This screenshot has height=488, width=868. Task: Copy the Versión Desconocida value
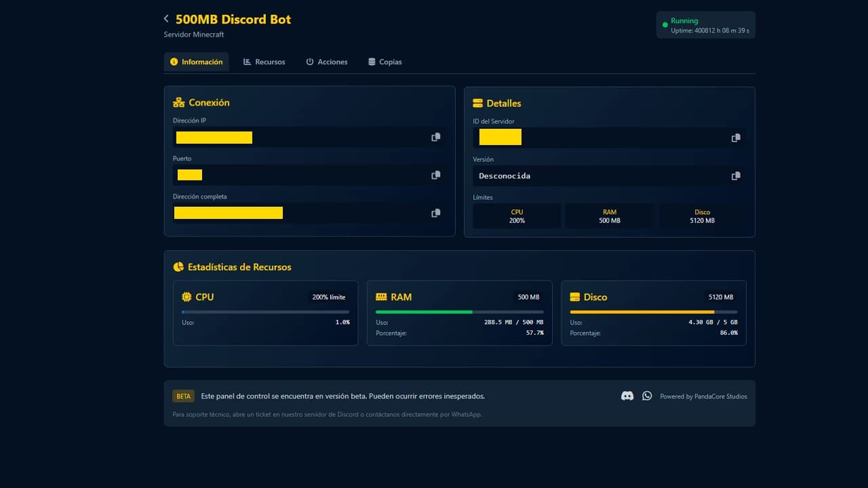click(x=736, y=176)
